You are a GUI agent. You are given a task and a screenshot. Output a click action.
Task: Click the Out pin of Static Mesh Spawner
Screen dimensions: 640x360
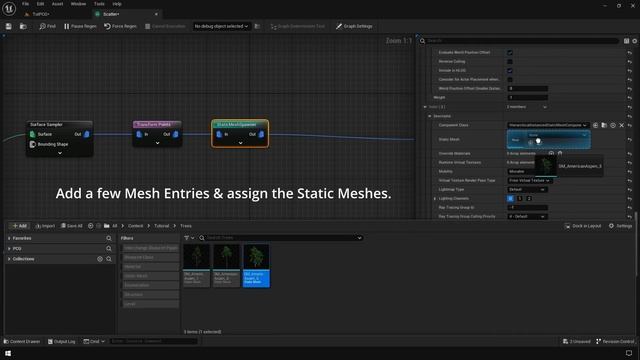pyautogui.click(x=261, y=134)
